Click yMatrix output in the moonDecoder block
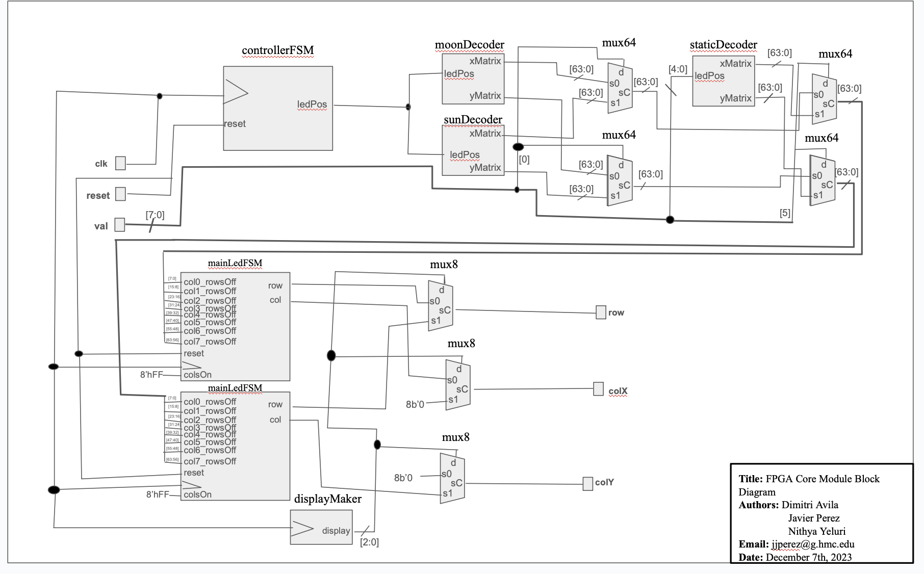The height and width of the screenshot is (574, 924). pos(485,96)
